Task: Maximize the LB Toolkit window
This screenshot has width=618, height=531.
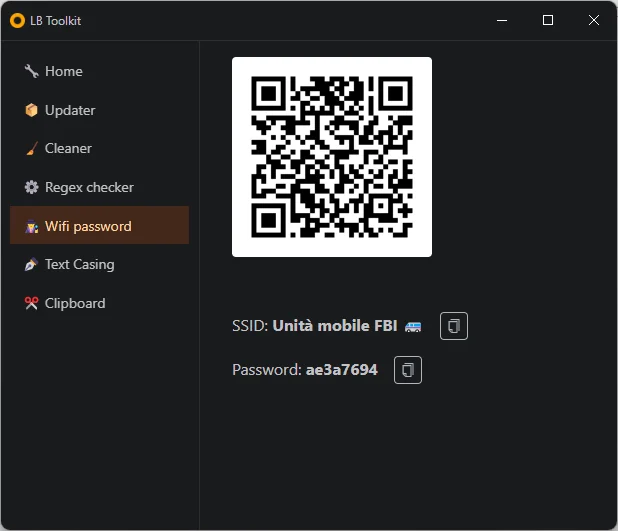Action: click(x=548, y=20)
